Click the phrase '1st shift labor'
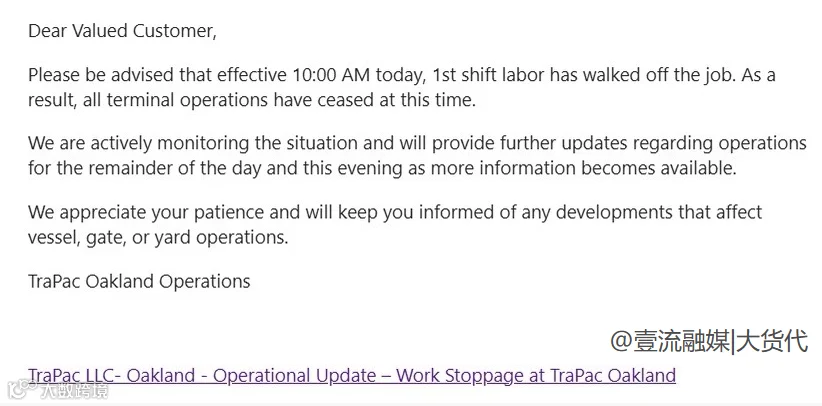This screenshot has width=822, height=406. [489, 75]
